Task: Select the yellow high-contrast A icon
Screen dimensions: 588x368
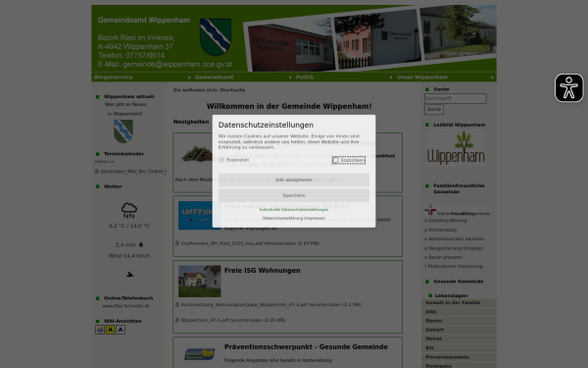Action: pyautogui.click(x=110, y=330)
